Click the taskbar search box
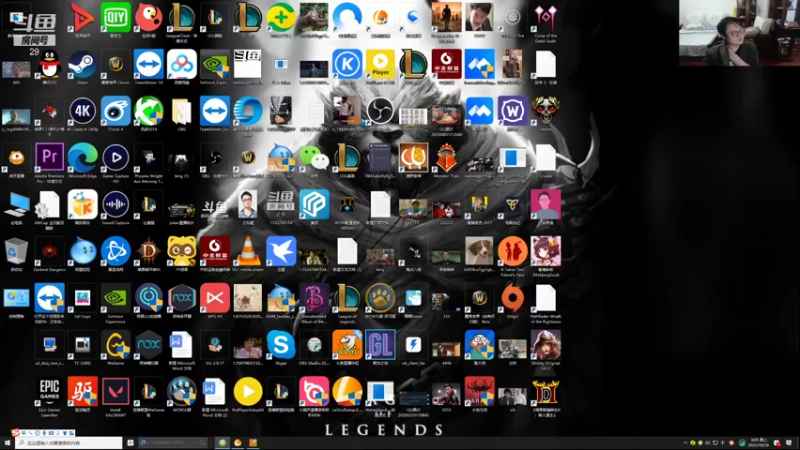This screenshot has width=800, height=450. [69, 443]
